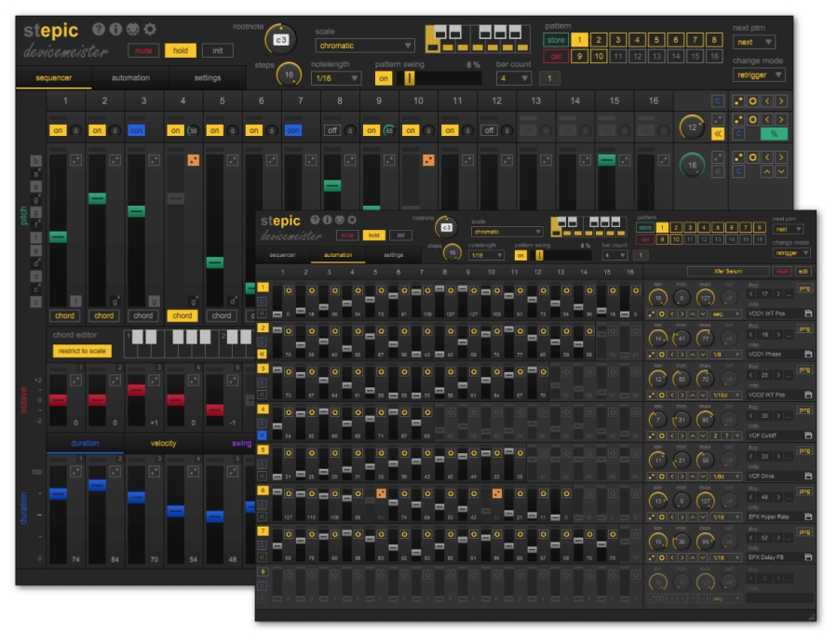Click the dice randomize icon on pitch step 4
This screenshot has height=644, width=838.
pyautogui.click(x=194, y=160)
